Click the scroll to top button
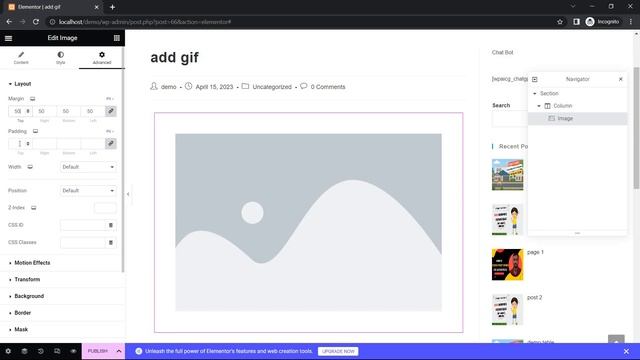The height and width of the screenshot is (360, 640). [x=616, y=340]
